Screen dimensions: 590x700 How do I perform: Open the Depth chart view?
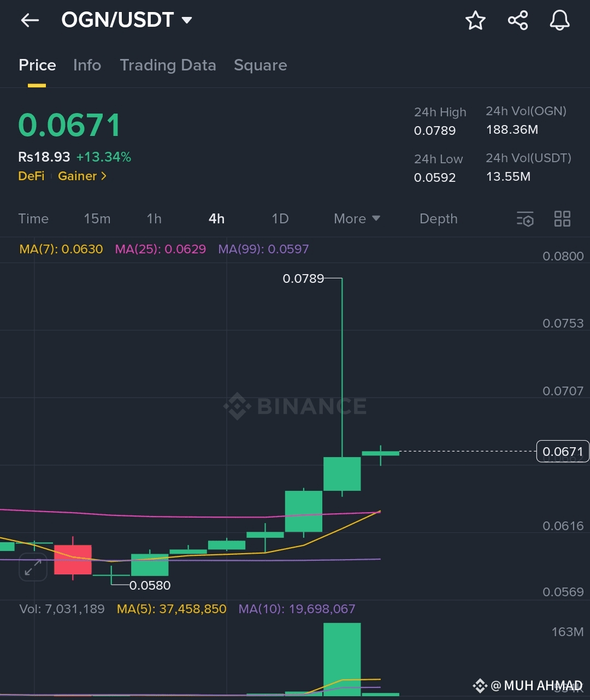[x=438, y=219]
